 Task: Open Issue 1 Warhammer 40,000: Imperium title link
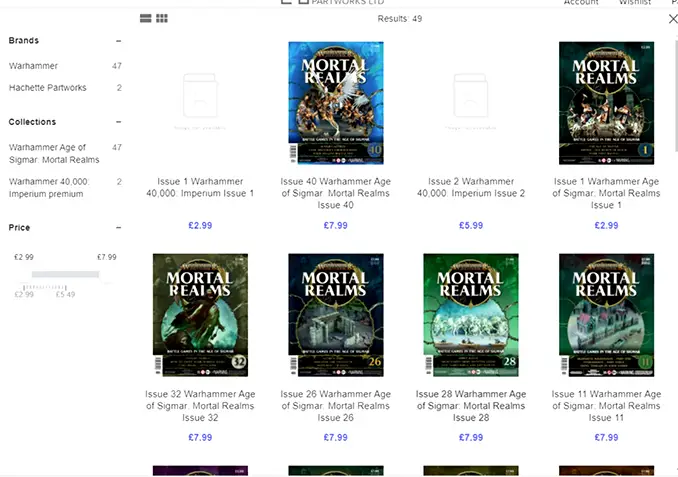(x=200, y=187)
